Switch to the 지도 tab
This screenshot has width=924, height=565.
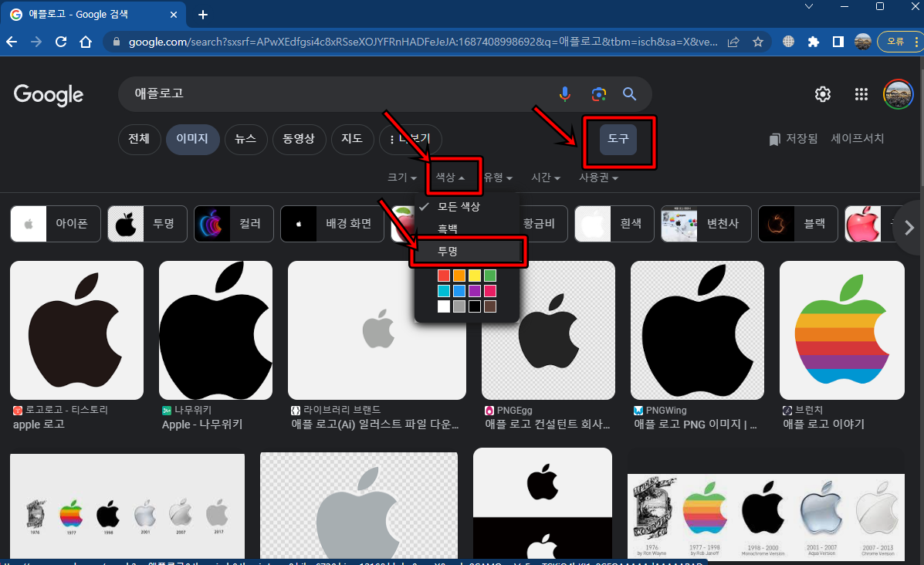tap(352, 139)
